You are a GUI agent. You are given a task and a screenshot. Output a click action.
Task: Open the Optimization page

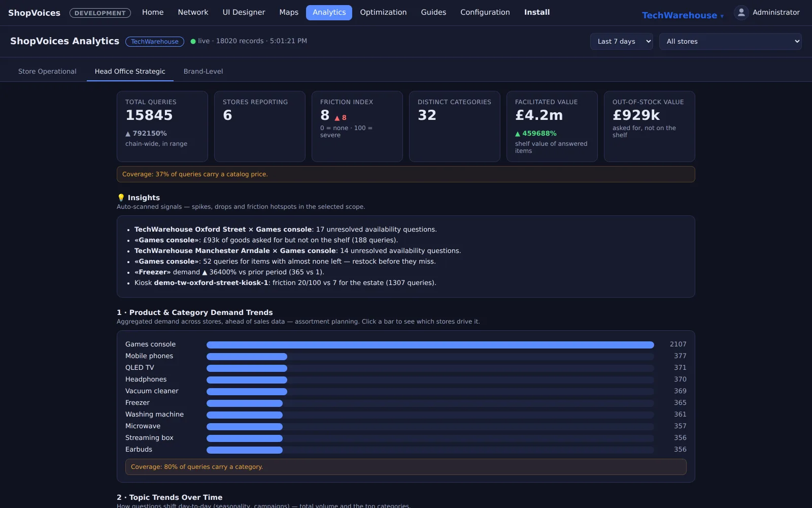pos(383,12)
